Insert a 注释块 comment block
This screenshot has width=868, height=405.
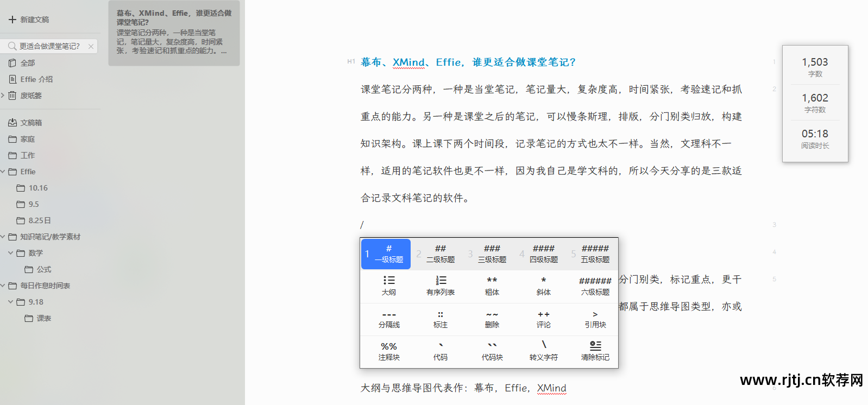click(388, 352)
